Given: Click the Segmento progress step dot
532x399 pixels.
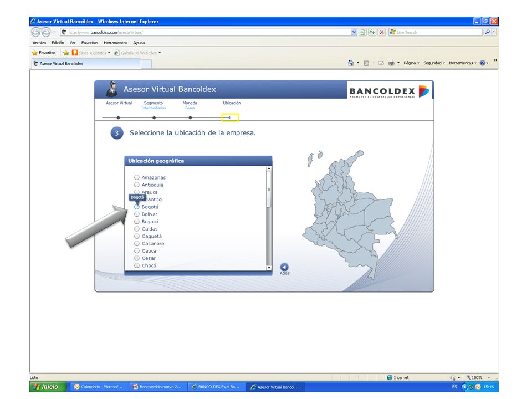Looking at the screenshot, I should (154, 117).
